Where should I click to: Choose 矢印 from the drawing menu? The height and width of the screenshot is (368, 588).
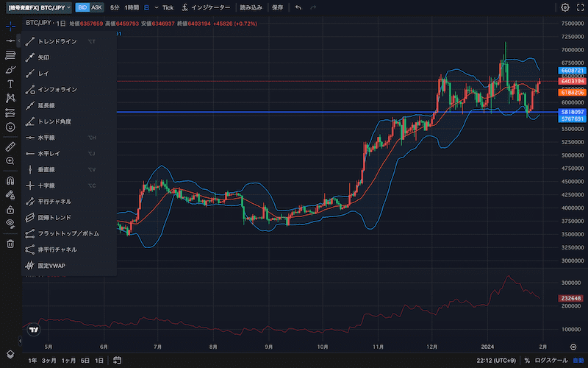(69, 57)
